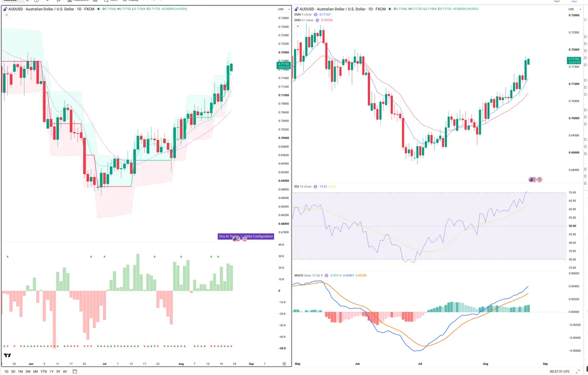The width and height of the screenshot is (588, 375).
Task: Click the 0.70000 level on left price scale
Action: 283,138
